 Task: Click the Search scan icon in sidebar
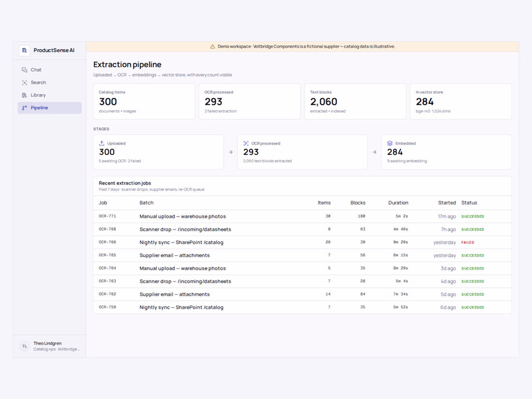click(x=25, y=82)
